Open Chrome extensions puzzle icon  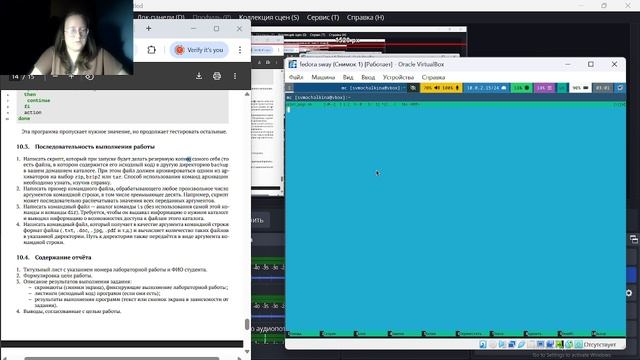151,50
